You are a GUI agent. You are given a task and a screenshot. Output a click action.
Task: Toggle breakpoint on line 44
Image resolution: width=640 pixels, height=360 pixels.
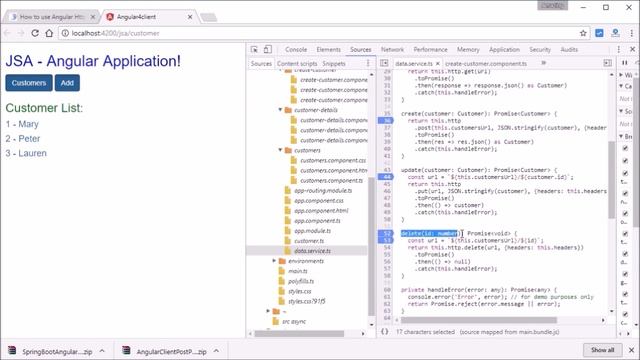(386, 177)
